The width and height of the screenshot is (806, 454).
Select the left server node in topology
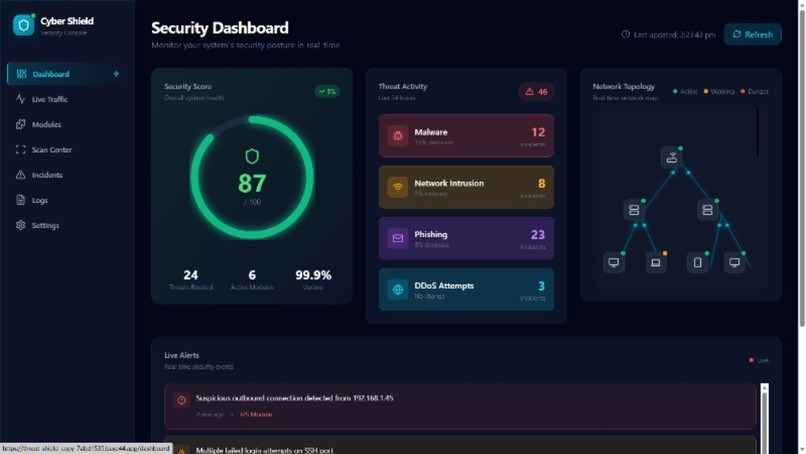pos(634,210)
